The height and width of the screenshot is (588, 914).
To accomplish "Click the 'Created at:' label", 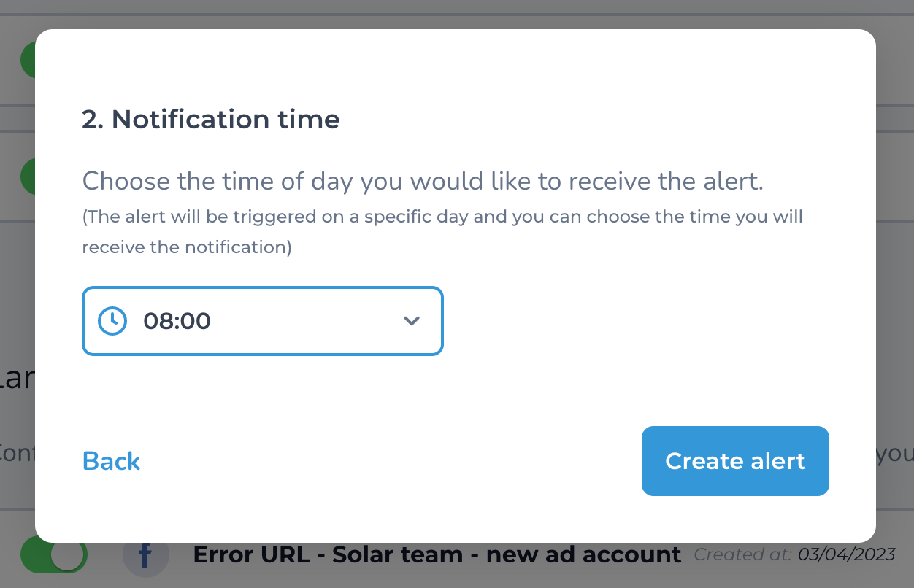I will (743, 554).
